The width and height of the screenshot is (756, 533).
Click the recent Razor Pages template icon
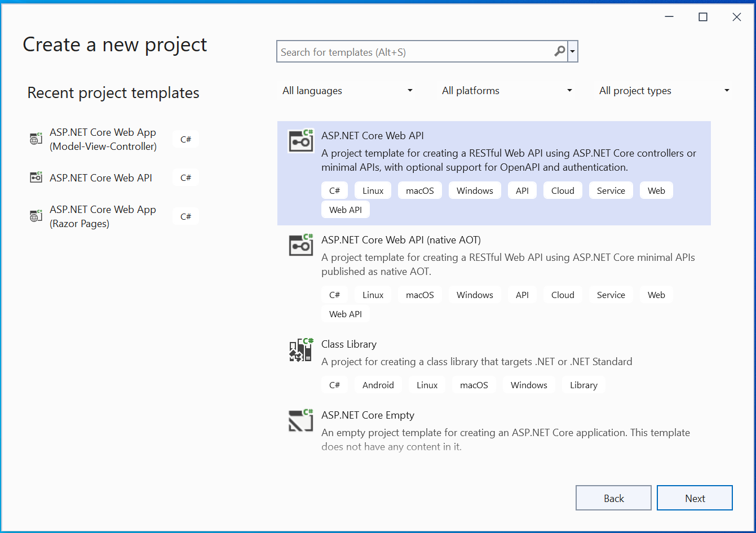point(36,216)
